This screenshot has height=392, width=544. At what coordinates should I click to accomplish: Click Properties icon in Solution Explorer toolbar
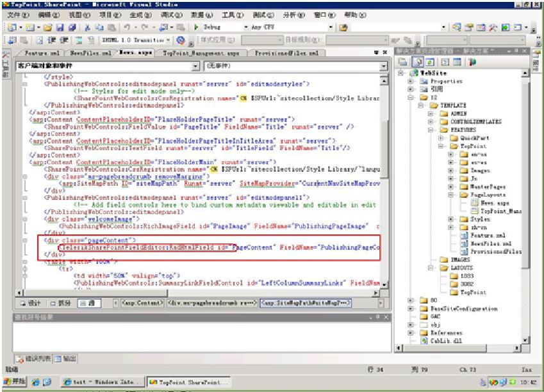tap(403, 62)
